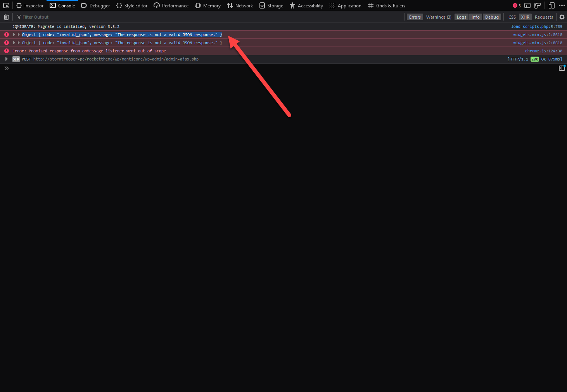Expand the POST admin-ajax.php request
Image resolution: width=567 pixels, height=392 pixels.
[6, 59]
